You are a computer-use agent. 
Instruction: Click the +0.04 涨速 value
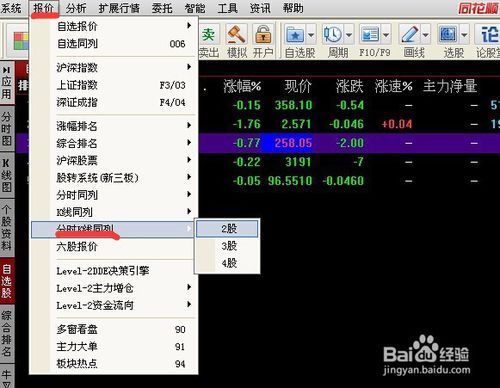[397, 124]
